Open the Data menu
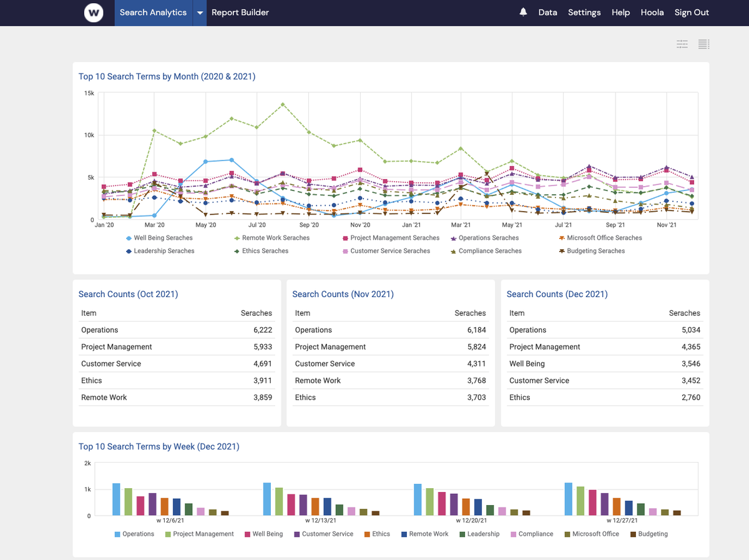Image resolution: width=749 pixels, height=560 pixels. point(547,12)
